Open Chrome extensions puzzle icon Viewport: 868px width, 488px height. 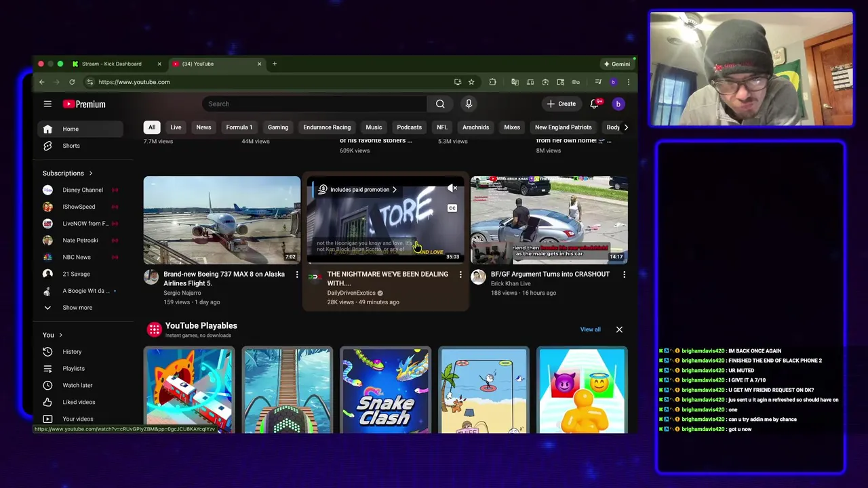(x=493, y=82)
